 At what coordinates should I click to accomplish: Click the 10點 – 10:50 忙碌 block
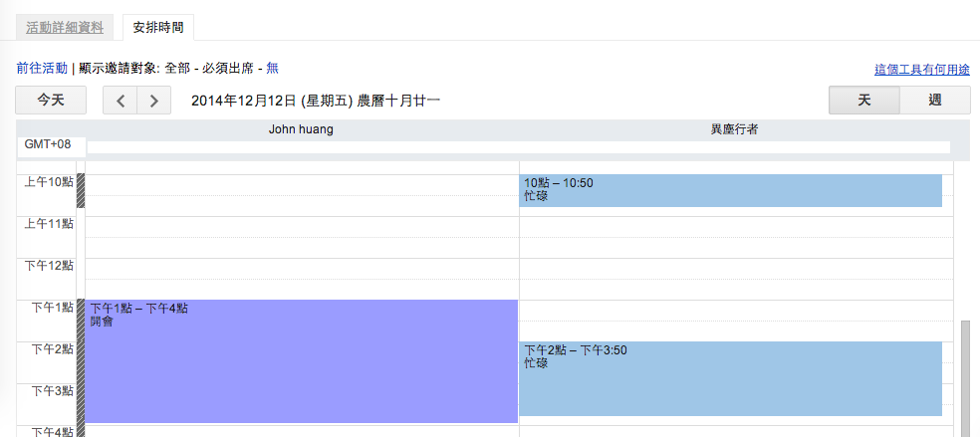pos(730,190)
